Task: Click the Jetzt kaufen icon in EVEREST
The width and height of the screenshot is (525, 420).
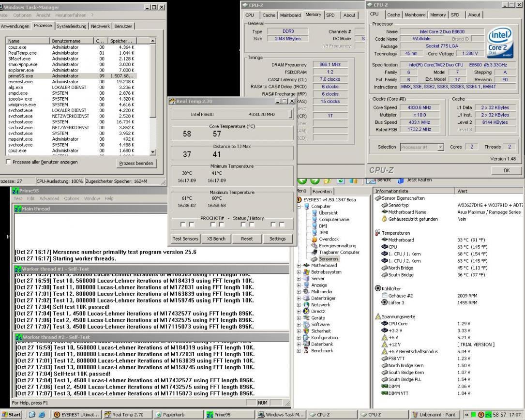Action: pyautogui.click(x=401, y=181)
